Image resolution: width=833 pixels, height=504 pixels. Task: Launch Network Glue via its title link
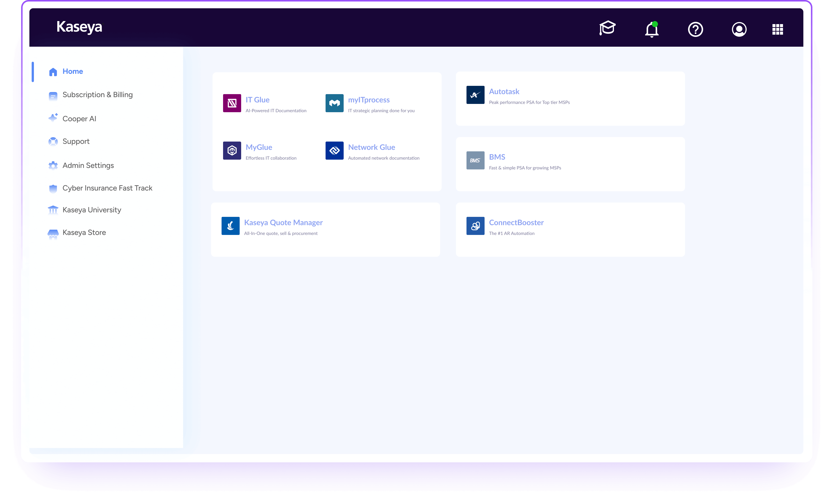[372, 147]
